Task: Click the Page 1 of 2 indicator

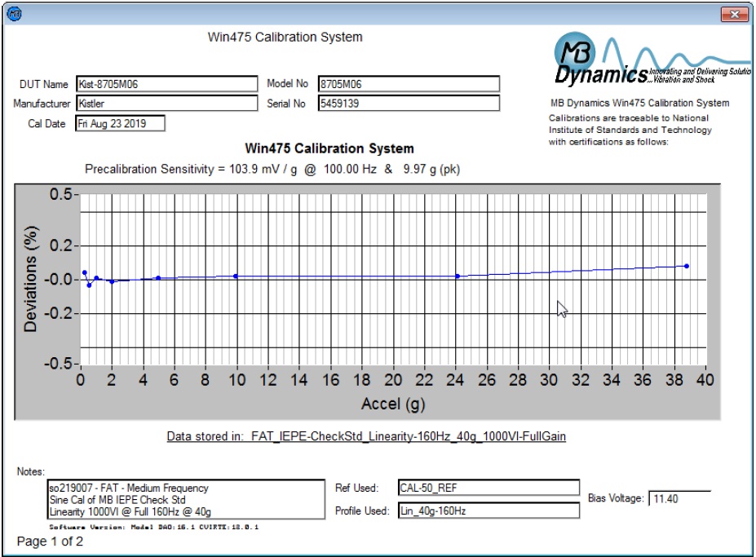Action: click(50, 542)
